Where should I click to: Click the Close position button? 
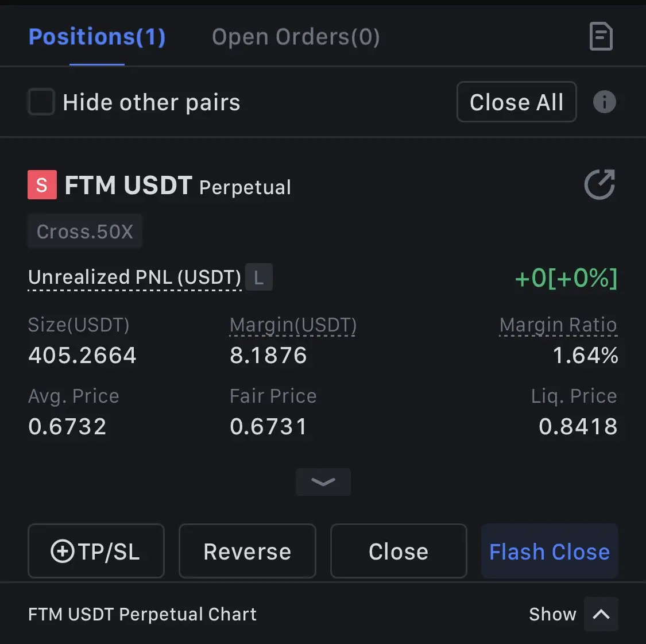tap(399, 552)
